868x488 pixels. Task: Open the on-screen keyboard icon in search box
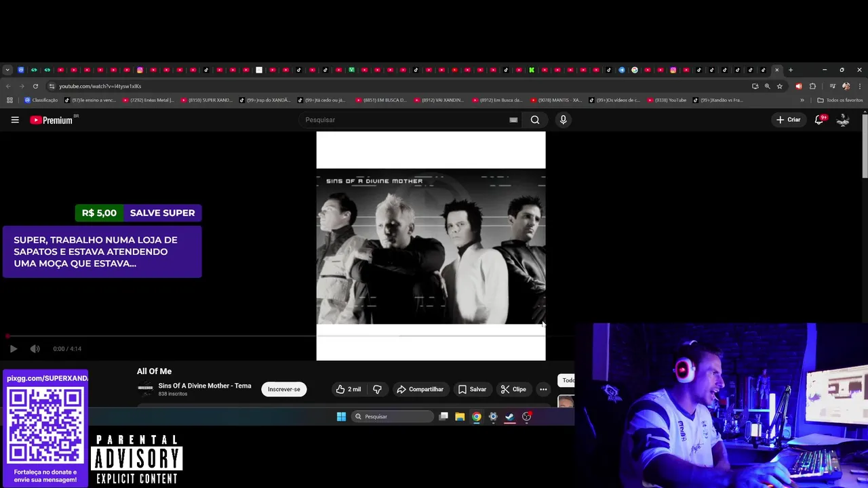click(513, 120)
